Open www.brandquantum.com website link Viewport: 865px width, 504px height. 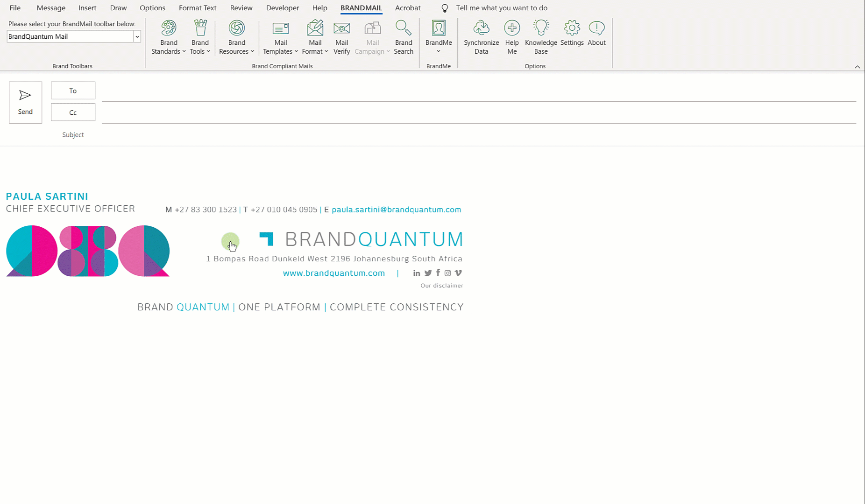click(334, 273)
